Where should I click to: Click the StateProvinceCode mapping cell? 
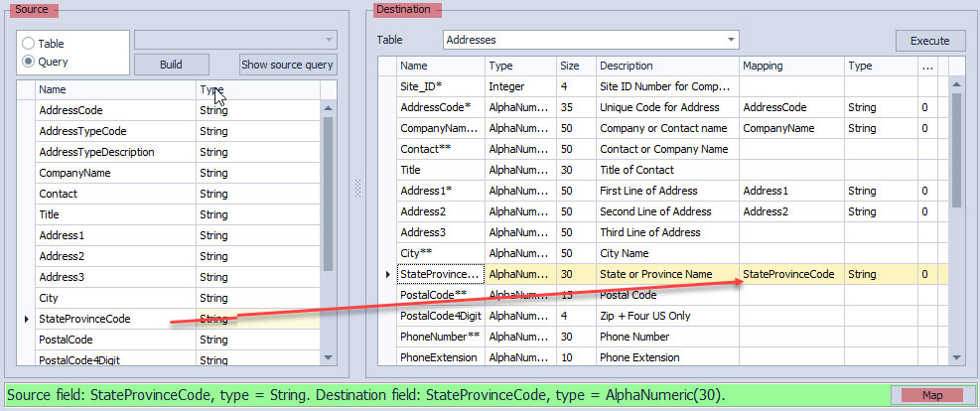pos(792,274)
